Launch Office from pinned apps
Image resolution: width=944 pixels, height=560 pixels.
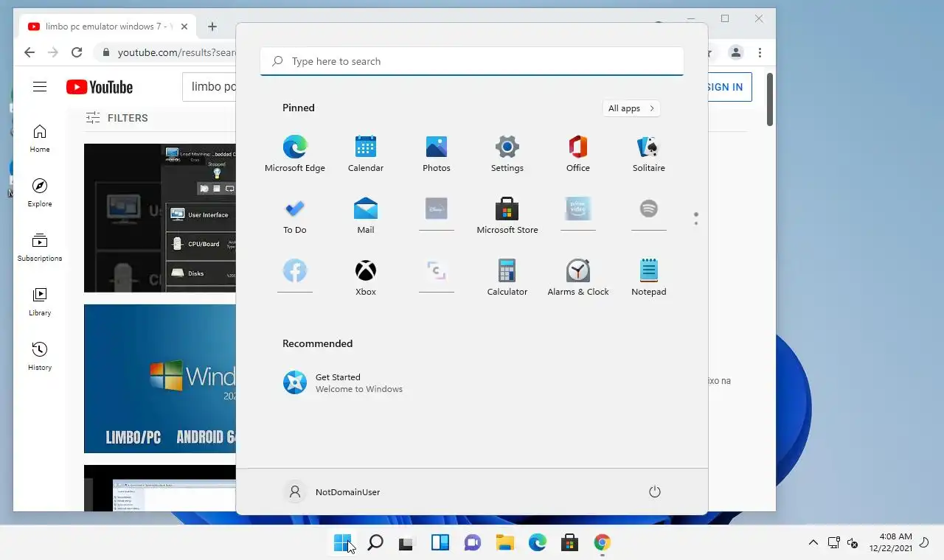[578, 154]
